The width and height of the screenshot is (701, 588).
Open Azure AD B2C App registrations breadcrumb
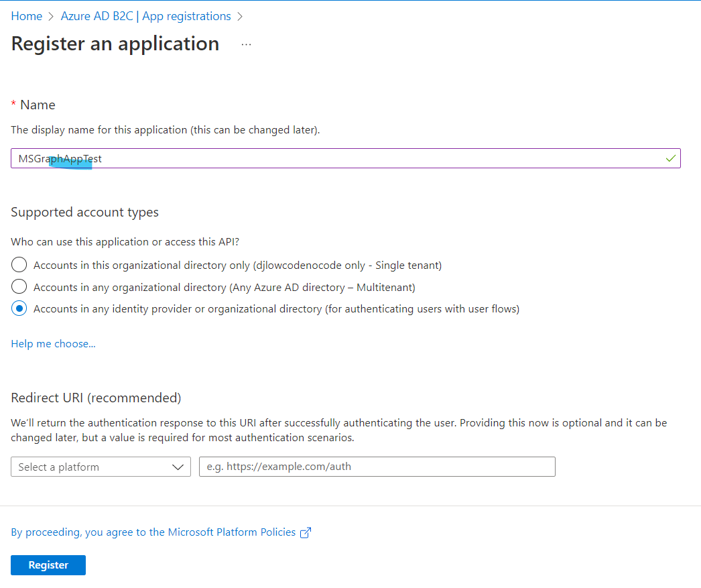coord(145,16)
